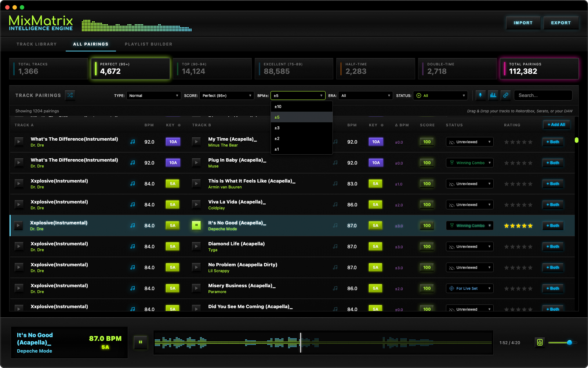The image size is (588, 368).
Task: Adjust the volume slider handle
Action: pos(569,343)
